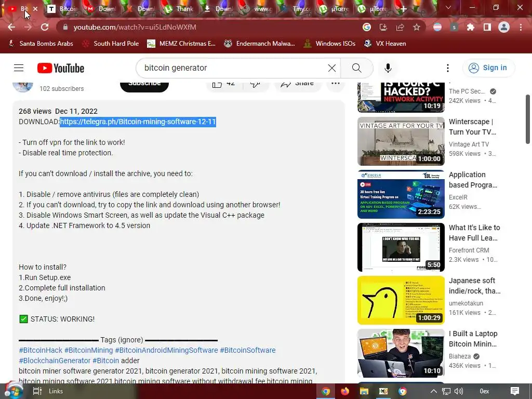Viewport: 532px width, 399px height.
Task: Open Santa Bombs Arabs bookmark
Action: pyautogui.click(x=41, y=44)
